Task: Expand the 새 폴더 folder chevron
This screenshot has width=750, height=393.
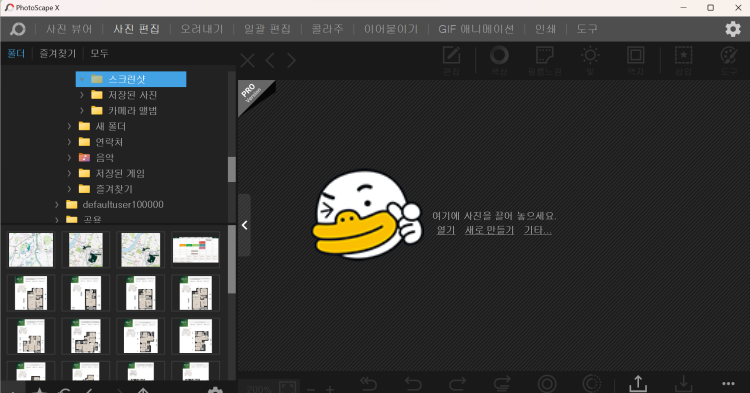Action: tap(69, 126)
